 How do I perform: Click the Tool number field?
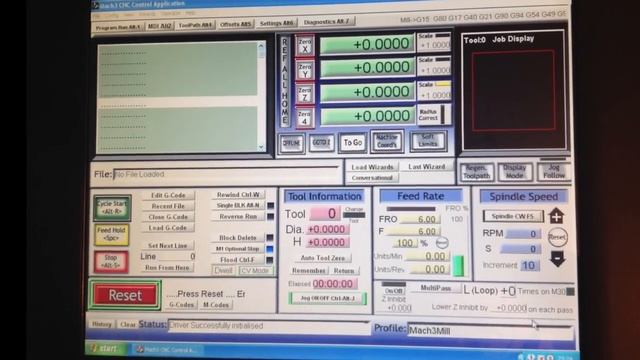pyautogui.click(x=325, y=213)
